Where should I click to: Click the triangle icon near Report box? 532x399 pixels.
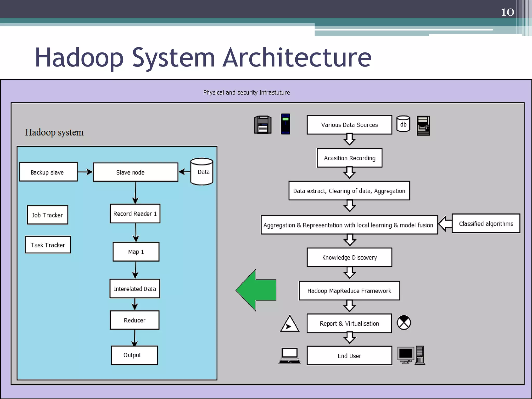pos(290,324)
